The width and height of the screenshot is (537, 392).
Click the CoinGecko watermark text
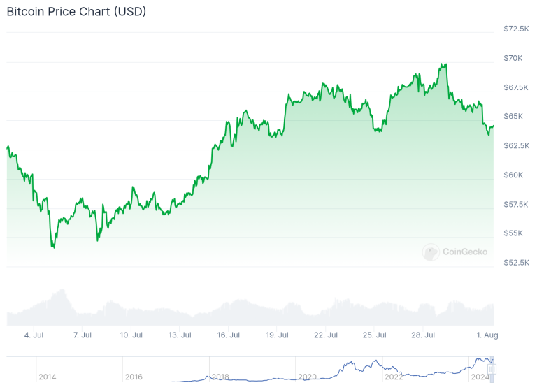(x=465, y=252)
